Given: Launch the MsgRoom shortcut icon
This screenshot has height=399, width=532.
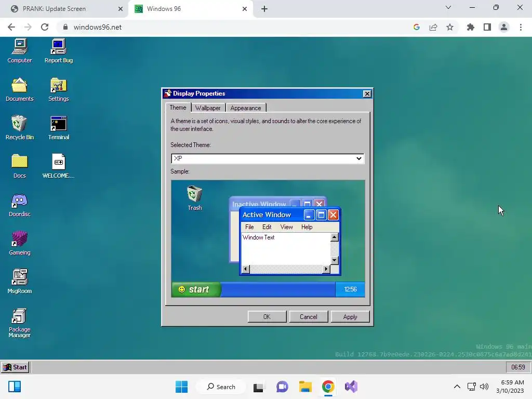Looking at the screenshot, I should (19, 282).
